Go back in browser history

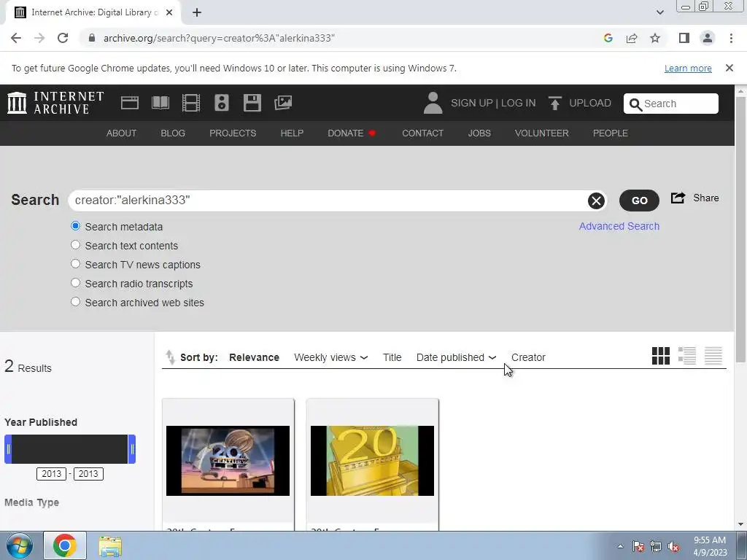(x=16, y=38)
